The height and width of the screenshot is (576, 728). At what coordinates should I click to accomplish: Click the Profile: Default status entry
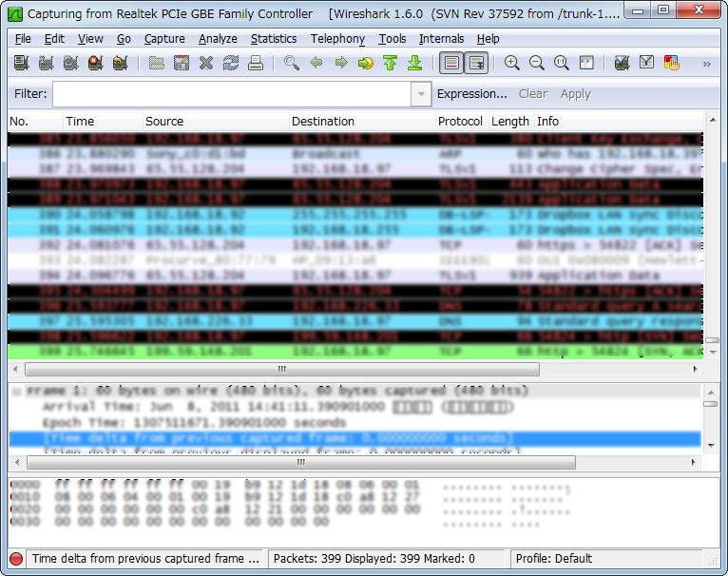[x=554, y=558]
